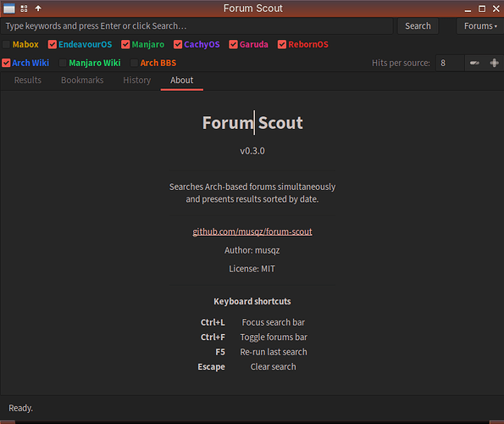The width and height of the screenshot is (504, 424).
Task: Click the Search button
Action: (418, 26)
